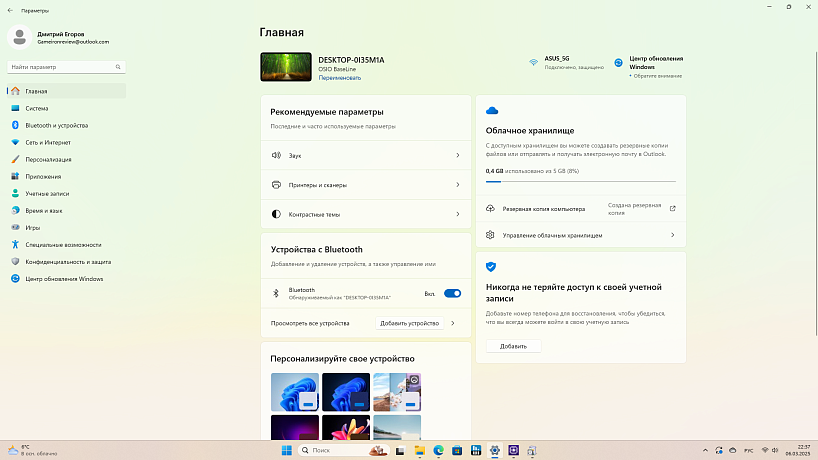The width and height of the screenshot is (818, 460).
Task: Expand the Звук settings row
Action: coord(365,156)
